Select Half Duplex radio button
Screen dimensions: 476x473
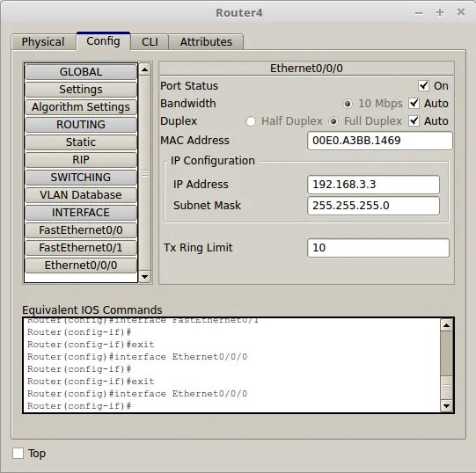point(251,121)
